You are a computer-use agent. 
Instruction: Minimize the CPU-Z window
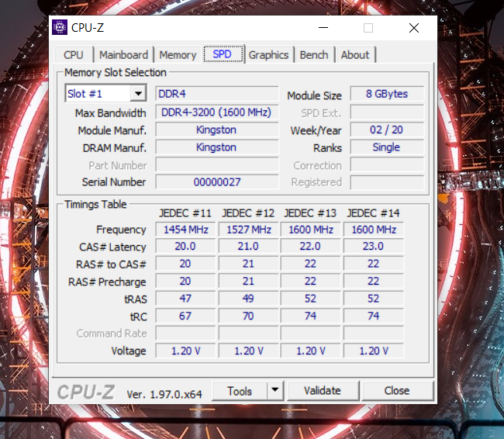323,28
